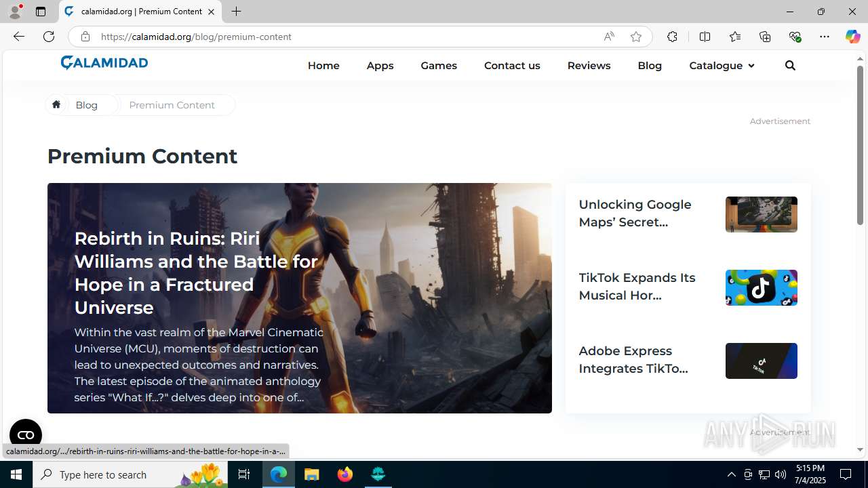Click the page vertical scrollbar thumb
The image size is (868, 488).
click(860, 145)
